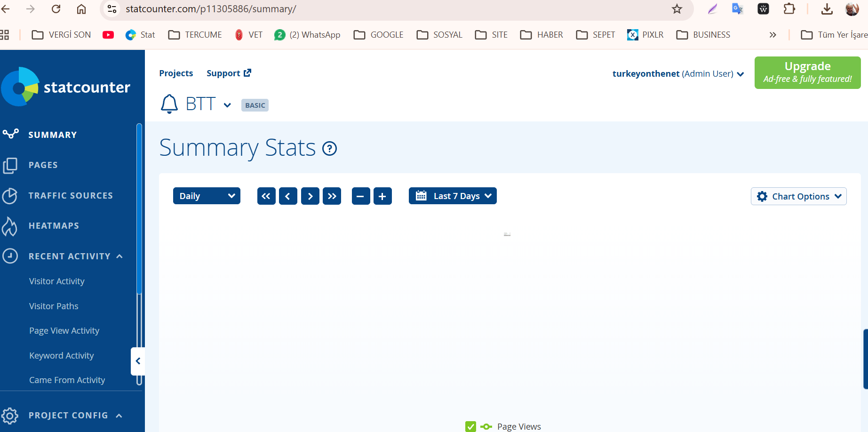Collapse the sidebar with the arrow handle
868x432 pixels.
point(138,361)
